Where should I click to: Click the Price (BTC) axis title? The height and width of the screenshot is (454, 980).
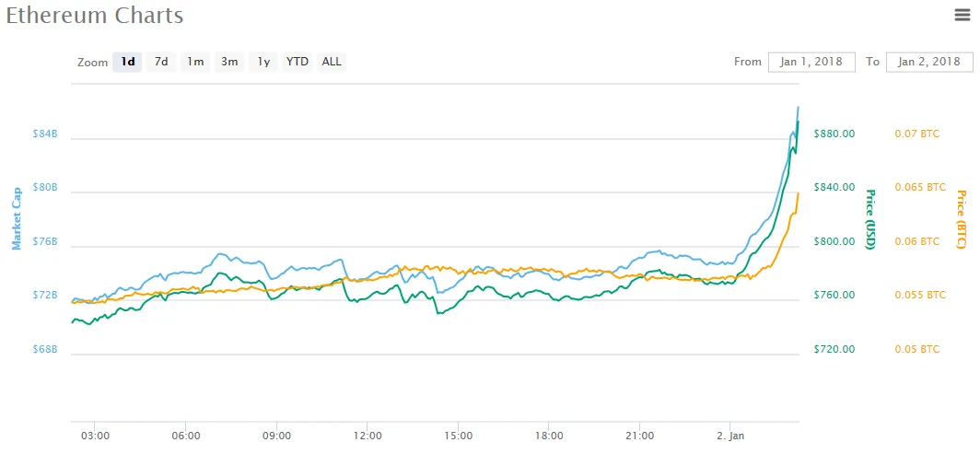tap(961, 219)
